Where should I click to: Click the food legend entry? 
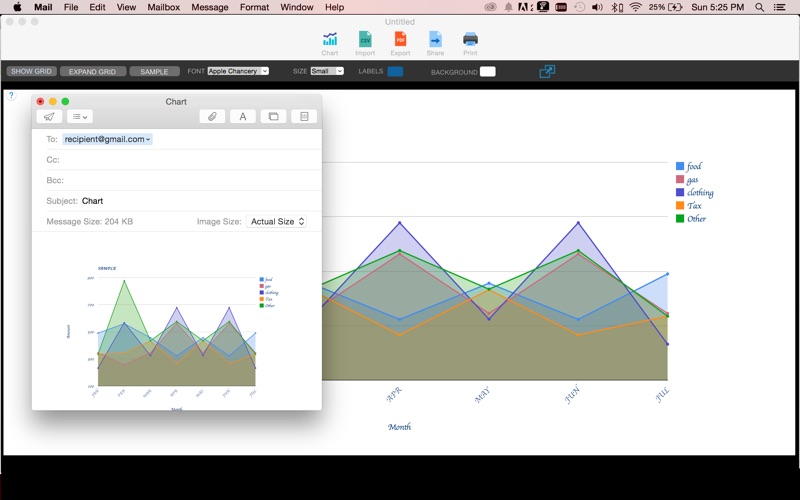click(689, 166)
